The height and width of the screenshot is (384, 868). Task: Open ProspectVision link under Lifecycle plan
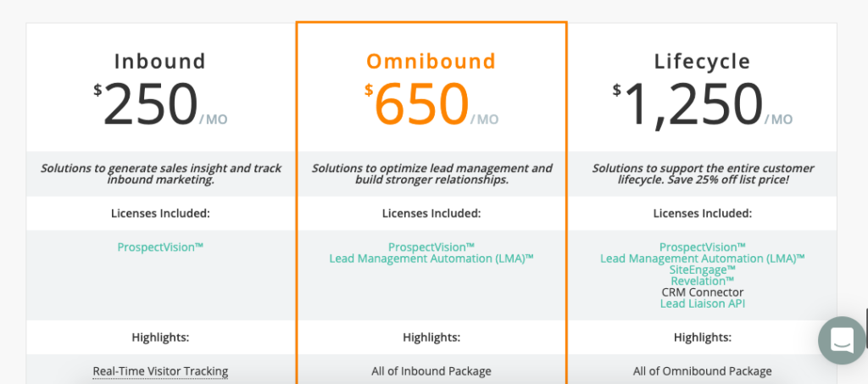703,247
